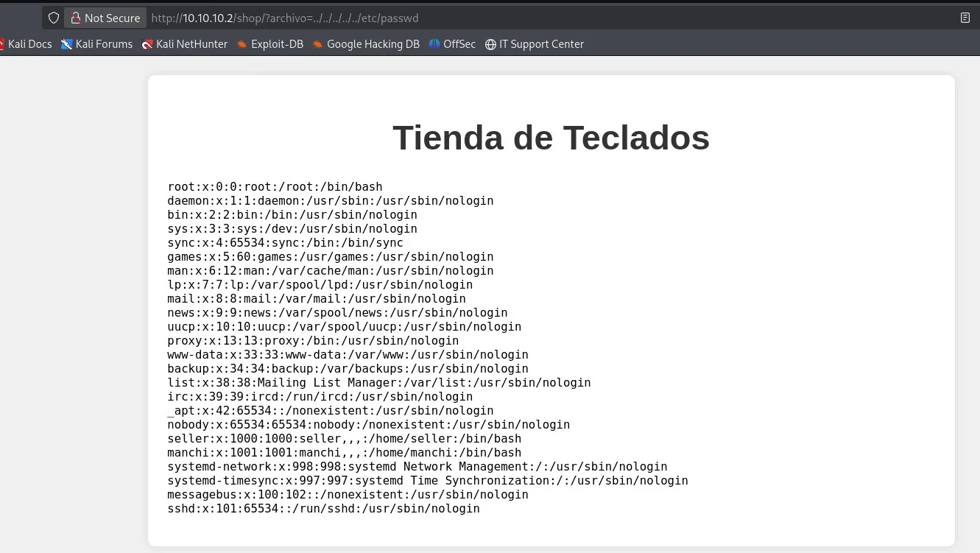Click the _apt:x:42:65534 passwd line
This screenshot has width=980, height=553.
coord(331,411)
